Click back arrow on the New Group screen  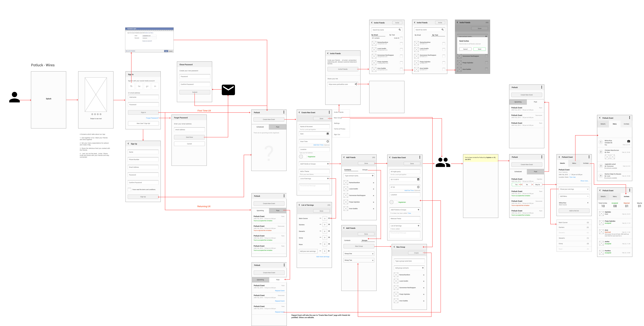tap(394, 247)
